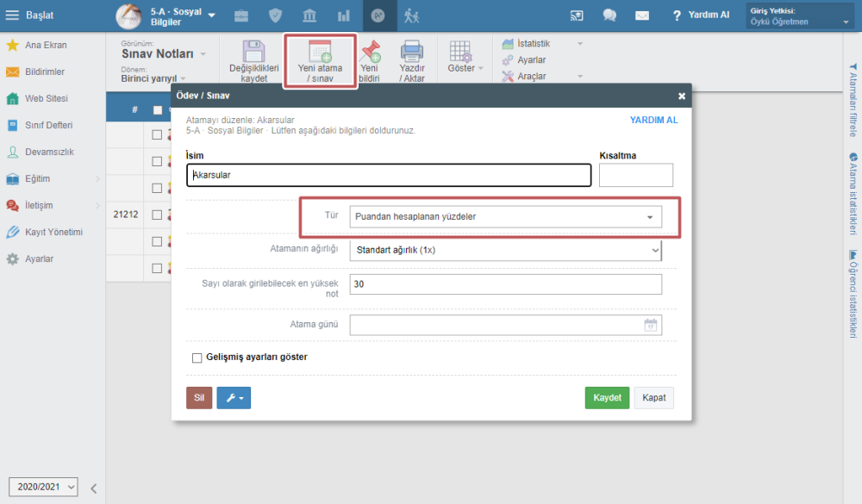Go to Ana Ekran in sidebar

click(46, 45)
